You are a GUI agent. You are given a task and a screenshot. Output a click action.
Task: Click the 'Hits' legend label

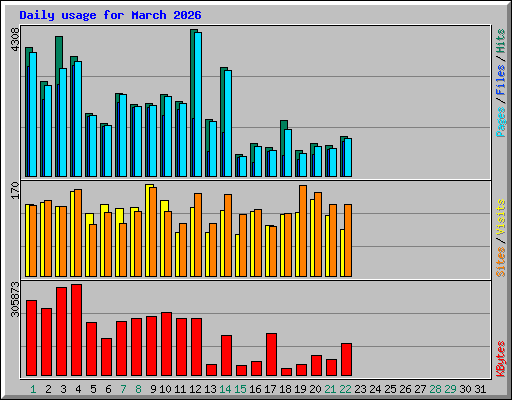(501, 41)
